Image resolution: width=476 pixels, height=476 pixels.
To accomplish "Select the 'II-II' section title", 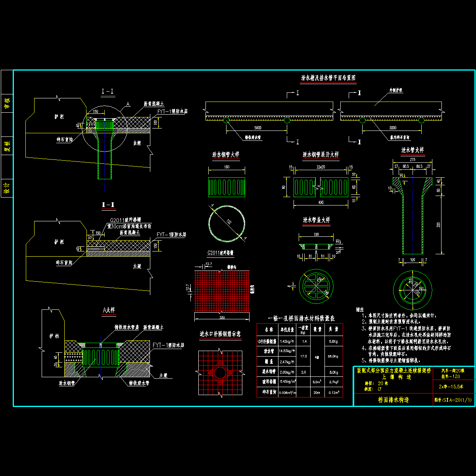I will [108, 205].
